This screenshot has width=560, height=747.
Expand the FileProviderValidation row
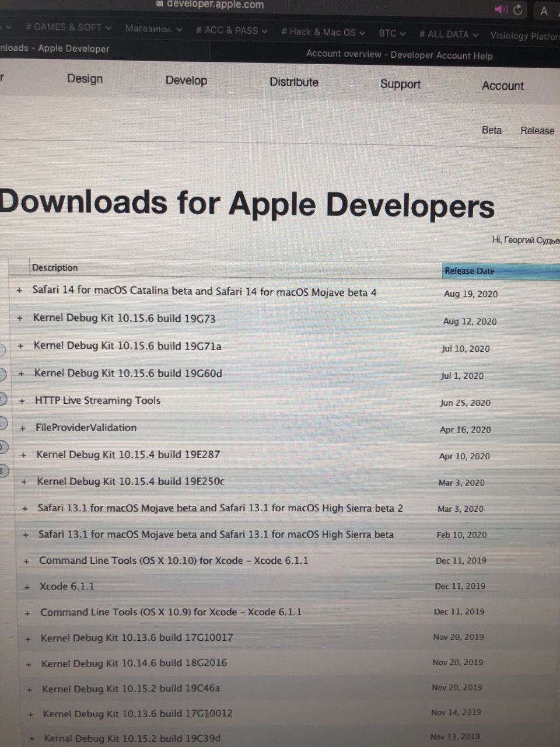[x=22, y=428]
